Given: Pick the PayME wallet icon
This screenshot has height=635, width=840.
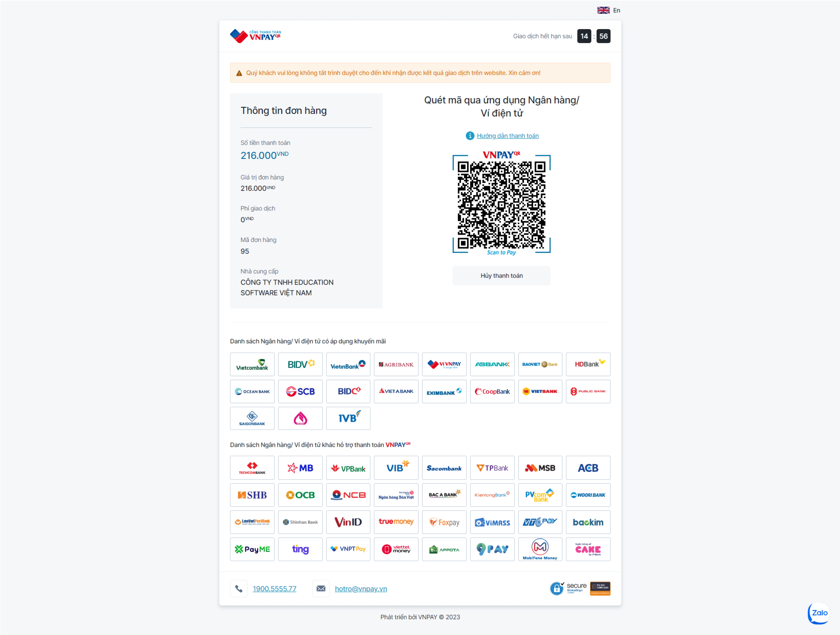Looking at the screenshot, I should pyautogui.click(x=252, y=549).
